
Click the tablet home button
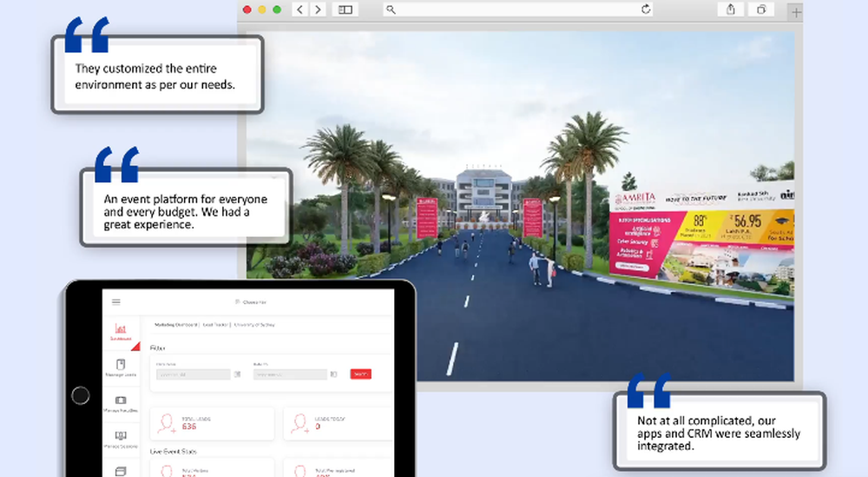click(81, 395)
